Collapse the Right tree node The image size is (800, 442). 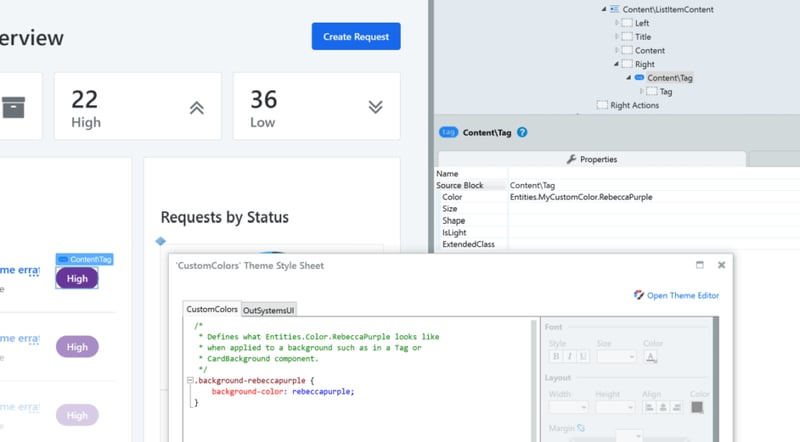tap(616, 64)
